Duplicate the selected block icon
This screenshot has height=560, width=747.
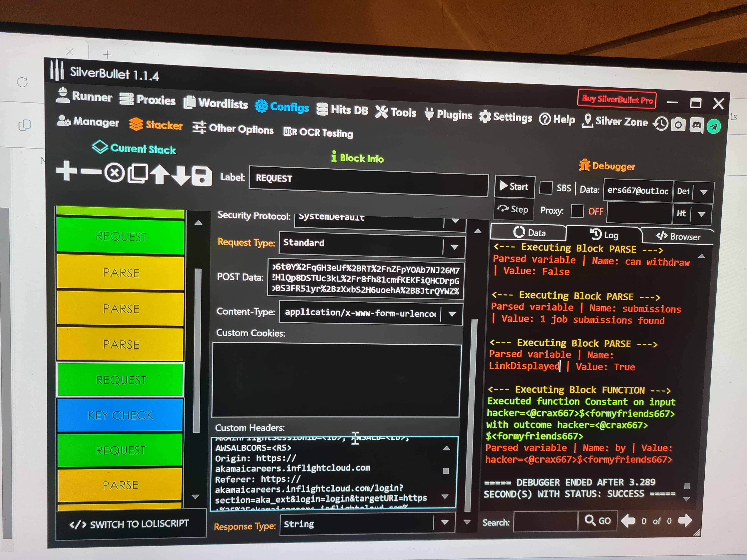138,174
